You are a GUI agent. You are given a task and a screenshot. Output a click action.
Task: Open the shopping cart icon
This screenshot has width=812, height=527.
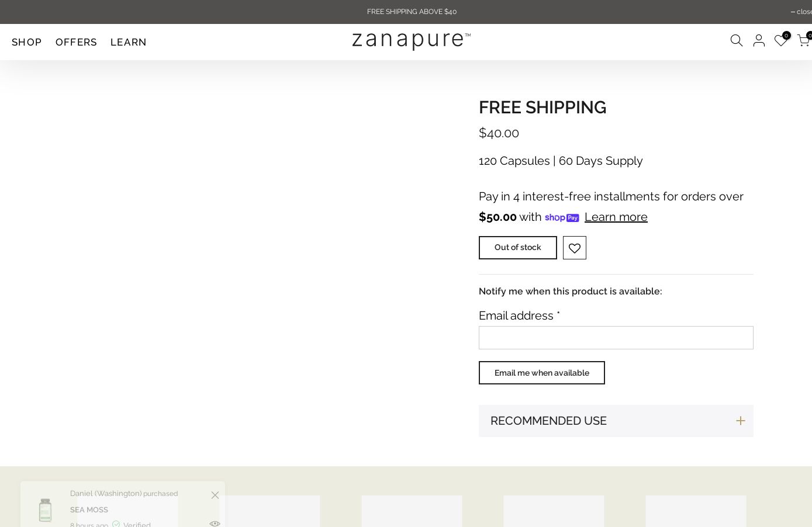[804, 41]
